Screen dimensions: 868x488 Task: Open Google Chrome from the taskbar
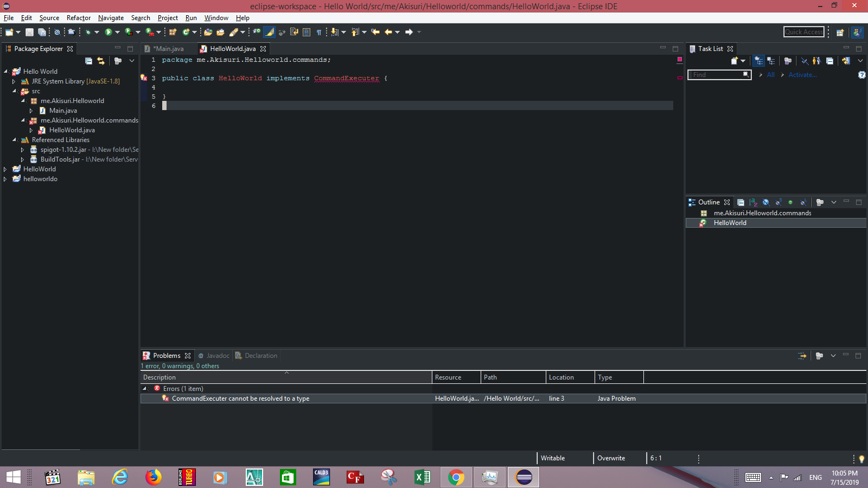[456, 477]
